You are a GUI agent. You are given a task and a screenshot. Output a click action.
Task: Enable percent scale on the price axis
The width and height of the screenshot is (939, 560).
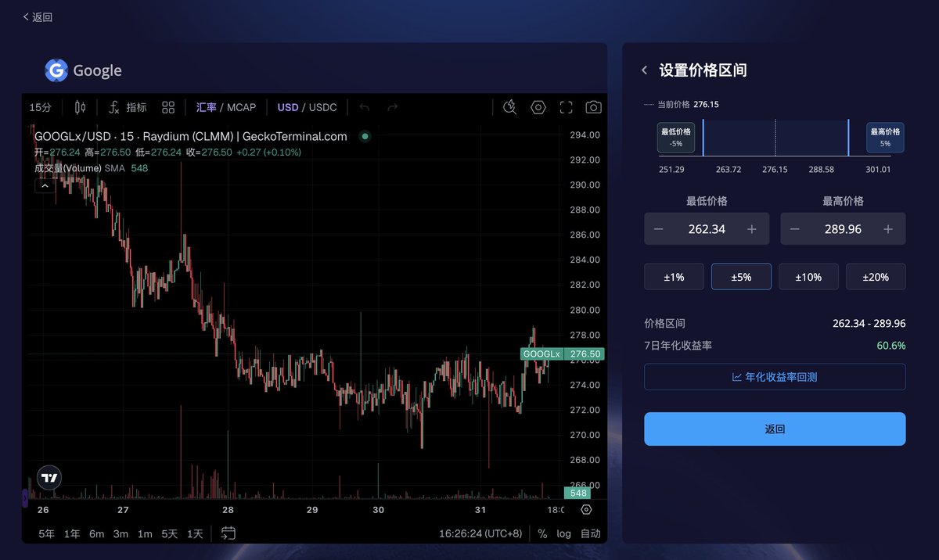coord(541,533)
